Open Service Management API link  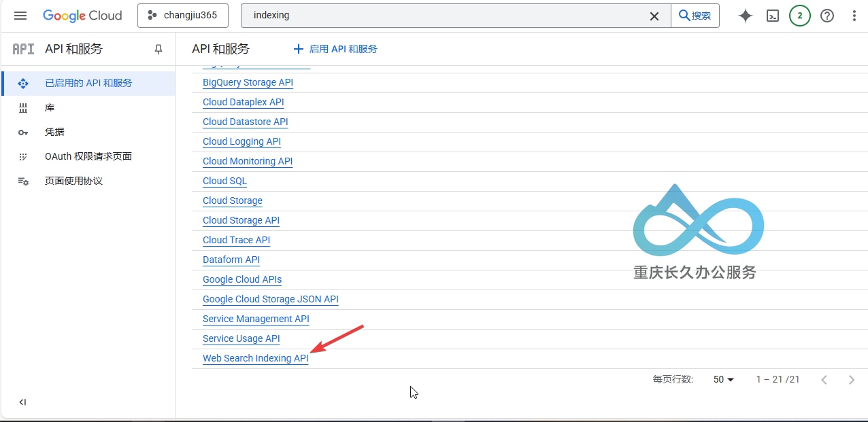pos(256,319)
